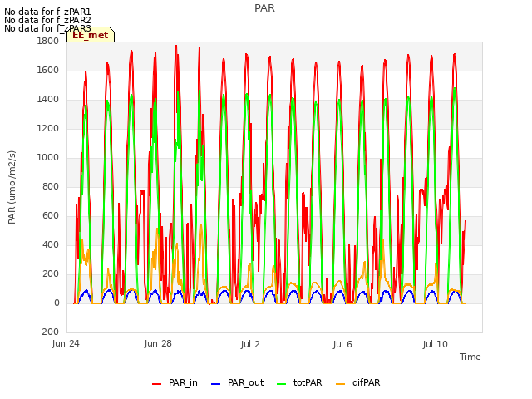Click the 'PAR (umol/m2/s)' y-axis label
Image resolution: width=532 pixels, height=399 pixels.
[x=12, y=187]
